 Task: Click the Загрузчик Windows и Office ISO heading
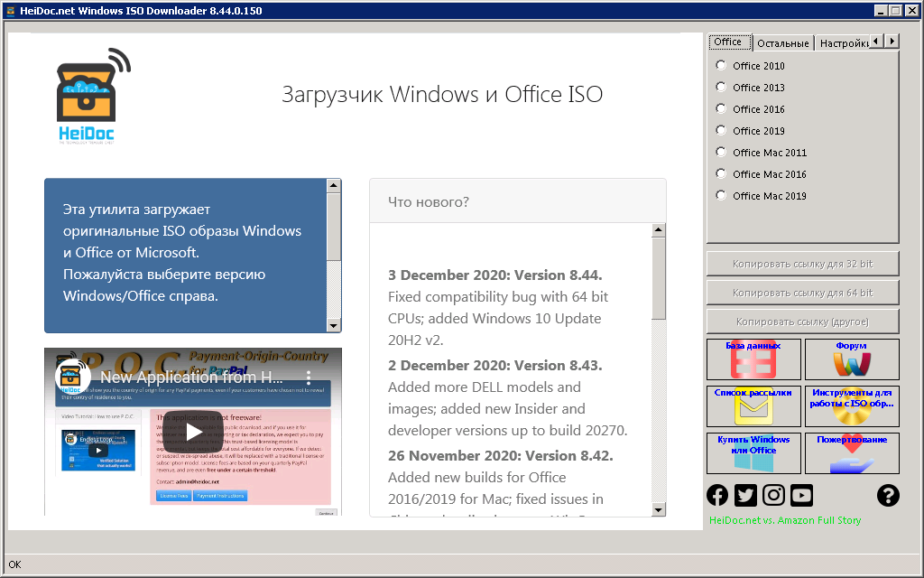pos(442,94)
